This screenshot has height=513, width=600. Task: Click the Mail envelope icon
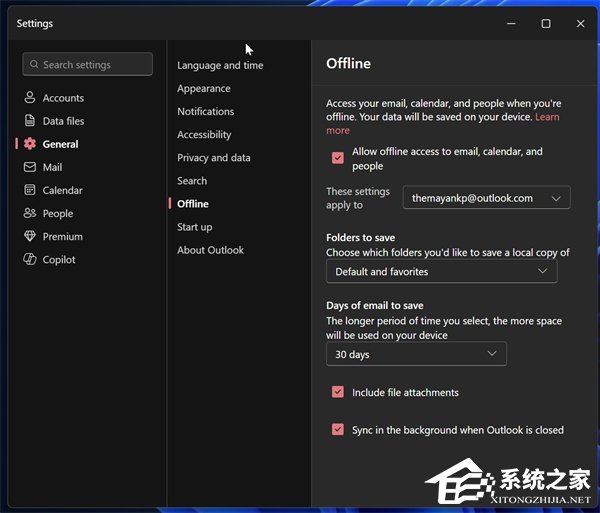[x=30, y=167]
